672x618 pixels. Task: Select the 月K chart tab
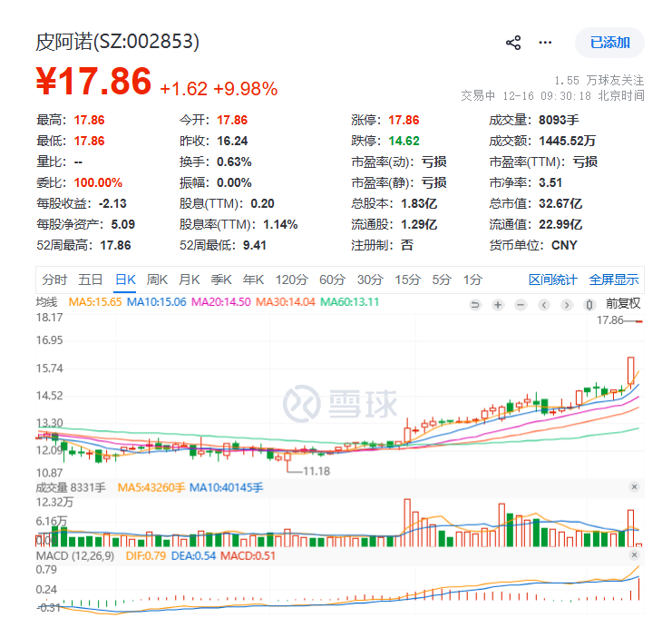tap(189, 280)
